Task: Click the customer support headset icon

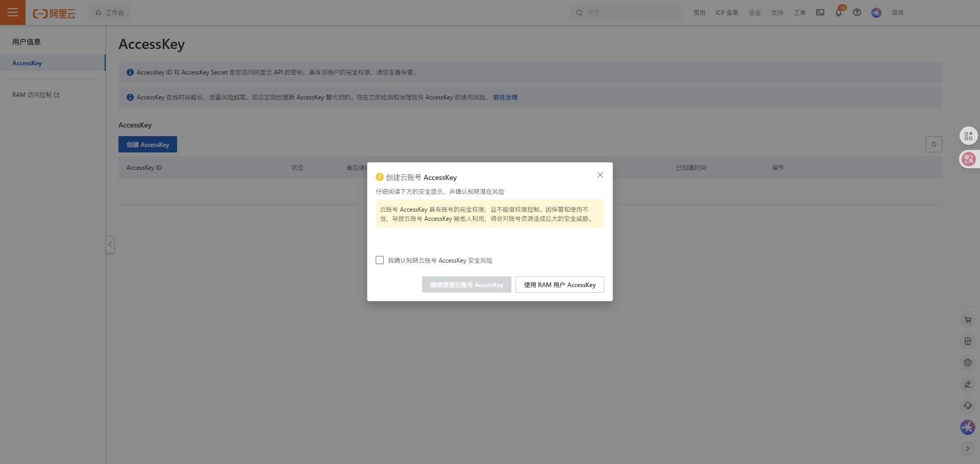Action: coord(967,406)
